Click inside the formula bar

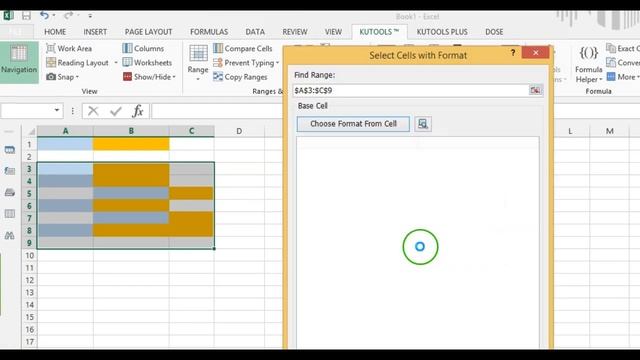217,111
